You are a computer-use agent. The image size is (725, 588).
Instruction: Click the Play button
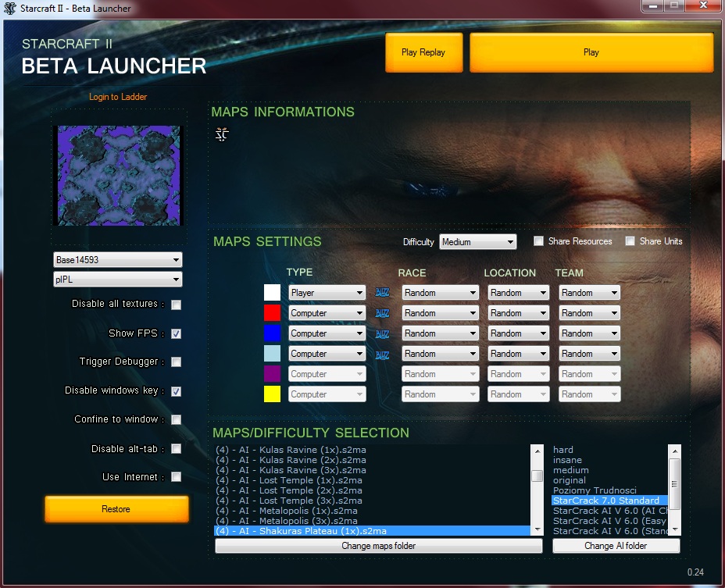[591, 52]
